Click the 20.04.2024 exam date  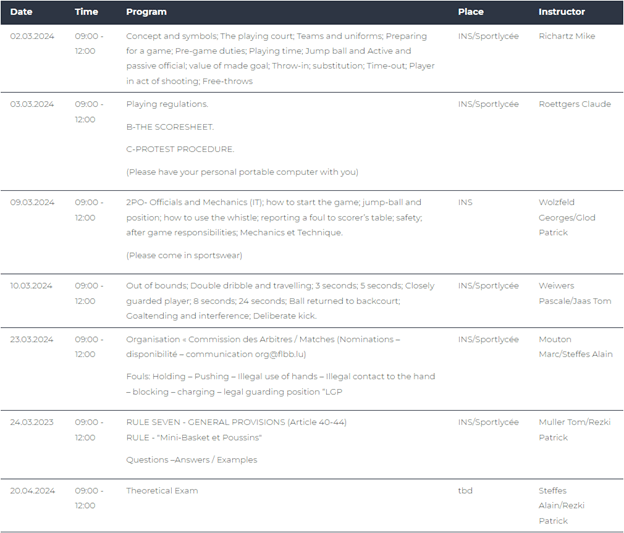click(32, 491)
